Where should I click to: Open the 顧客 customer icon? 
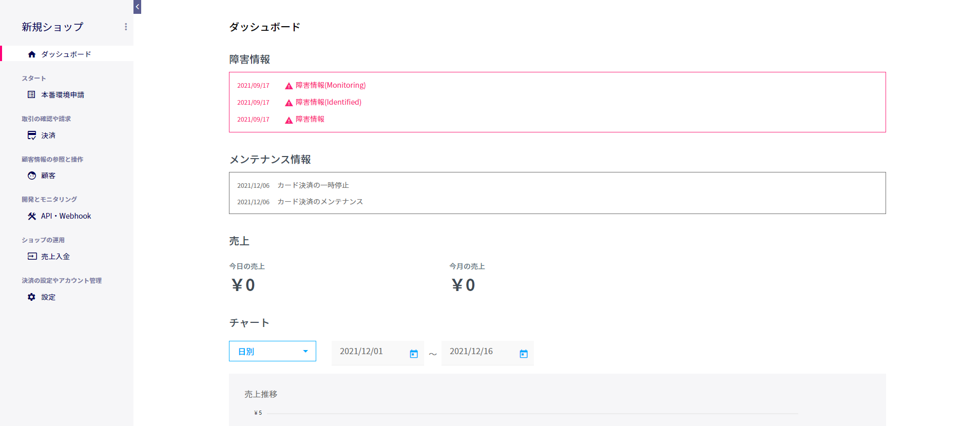click(31, 176)
